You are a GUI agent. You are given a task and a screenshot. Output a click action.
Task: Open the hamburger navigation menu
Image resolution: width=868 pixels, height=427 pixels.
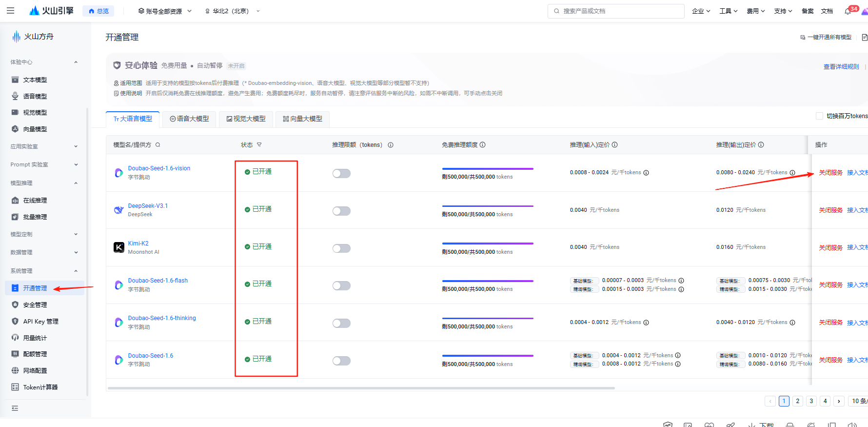click(10, 10)
